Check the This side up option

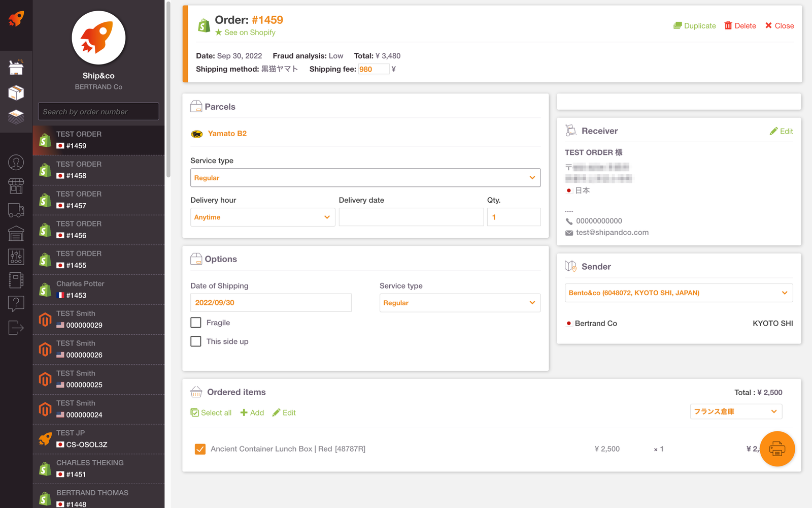tap(196, 341)
